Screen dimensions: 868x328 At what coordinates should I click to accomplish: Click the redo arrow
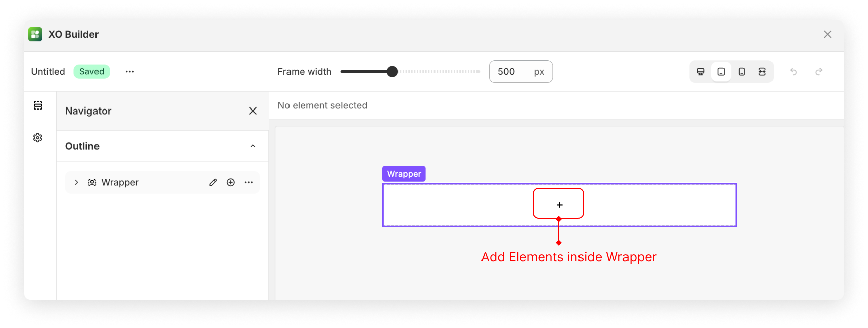click(x=819, y=72)
